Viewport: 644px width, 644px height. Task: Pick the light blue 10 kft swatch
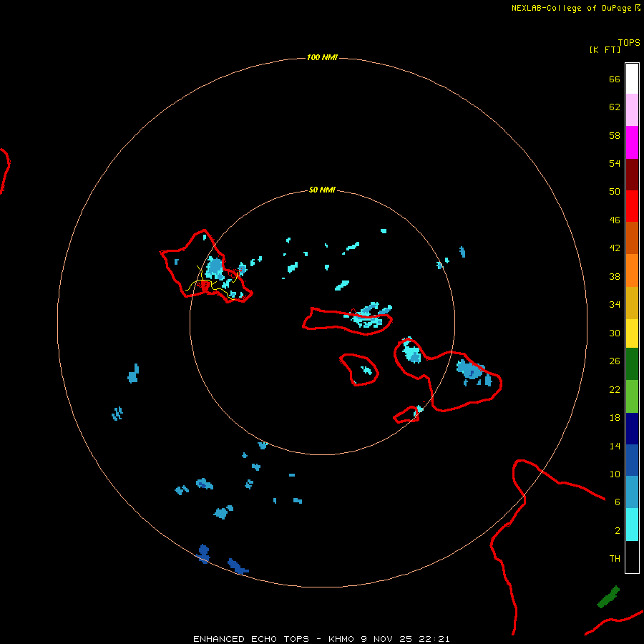(632, 492)
